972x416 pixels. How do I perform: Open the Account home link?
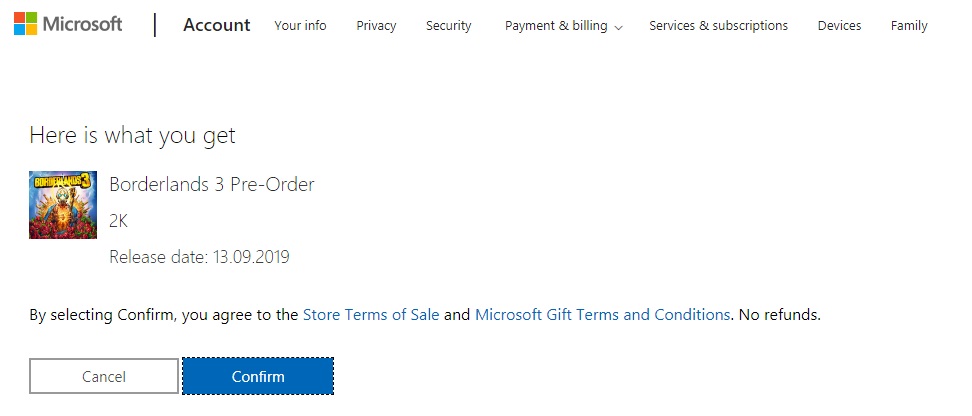(217, 25)
